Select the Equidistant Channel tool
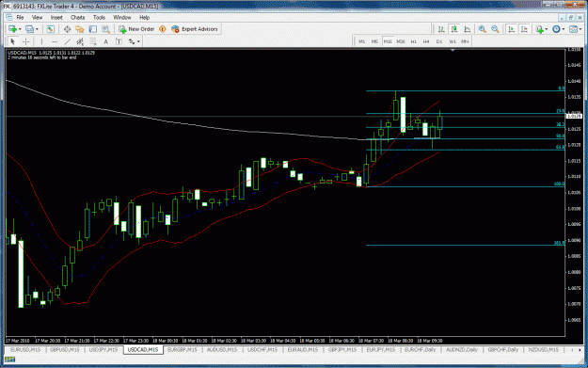Screen dimensions: 588x368 click(80, 41)
